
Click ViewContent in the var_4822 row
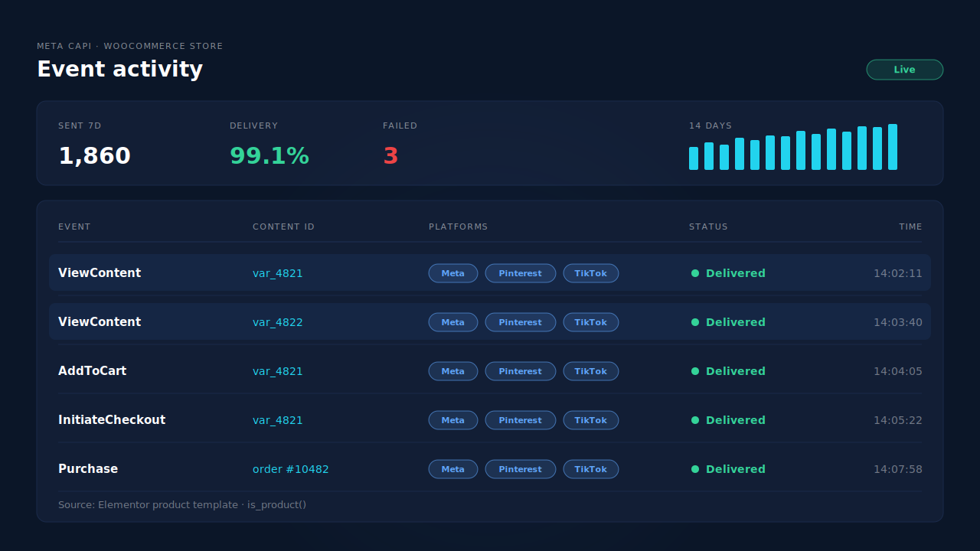(100, 322)
